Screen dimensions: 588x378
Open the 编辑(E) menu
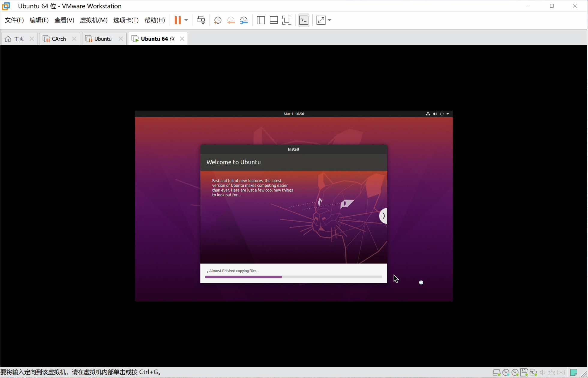pos(39,20)
